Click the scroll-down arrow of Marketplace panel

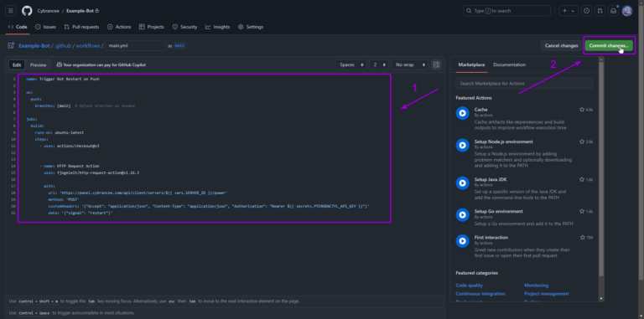click(x=601, y=299)
